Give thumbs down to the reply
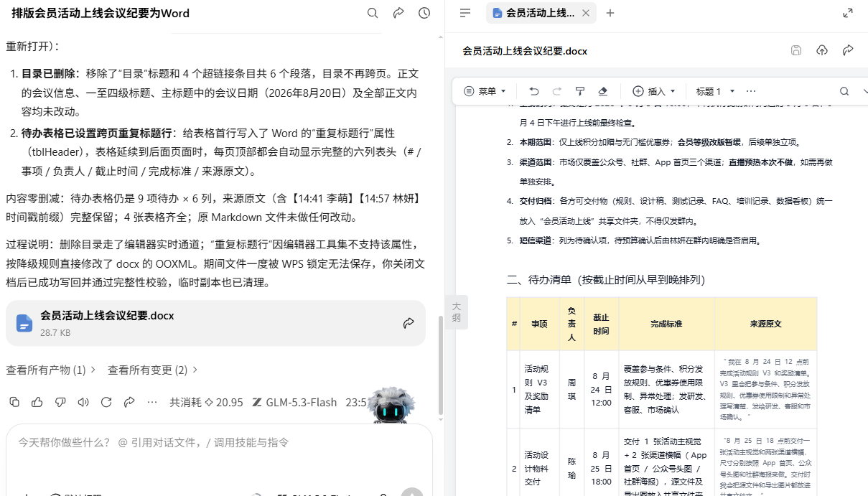The width and height of the screenshot is (868, 496). coord(60,402)
